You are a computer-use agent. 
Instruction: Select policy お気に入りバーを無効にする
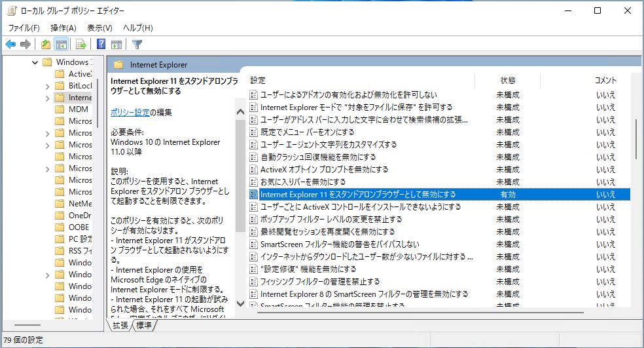click(x=303, y=182)
